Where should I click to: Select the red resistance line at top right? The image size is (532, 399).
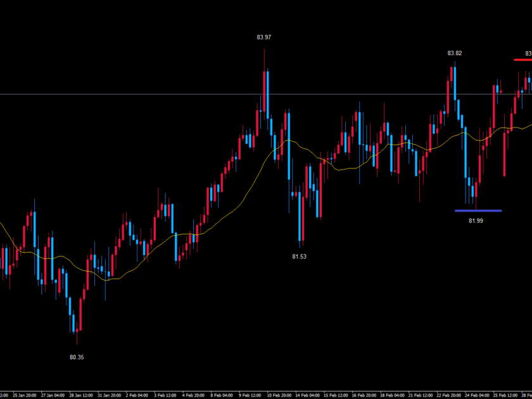click(522, 60)
